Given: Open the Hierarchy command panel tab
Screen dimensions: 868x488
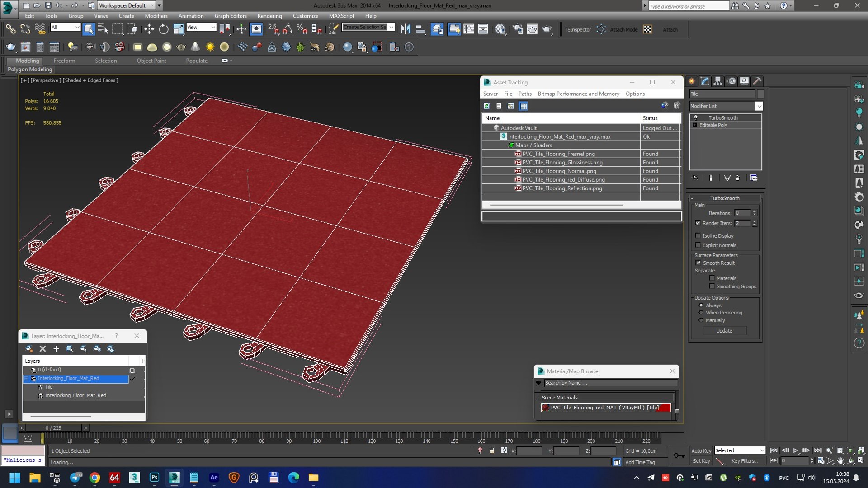Looking at the screenshot, I should (718, 81).
